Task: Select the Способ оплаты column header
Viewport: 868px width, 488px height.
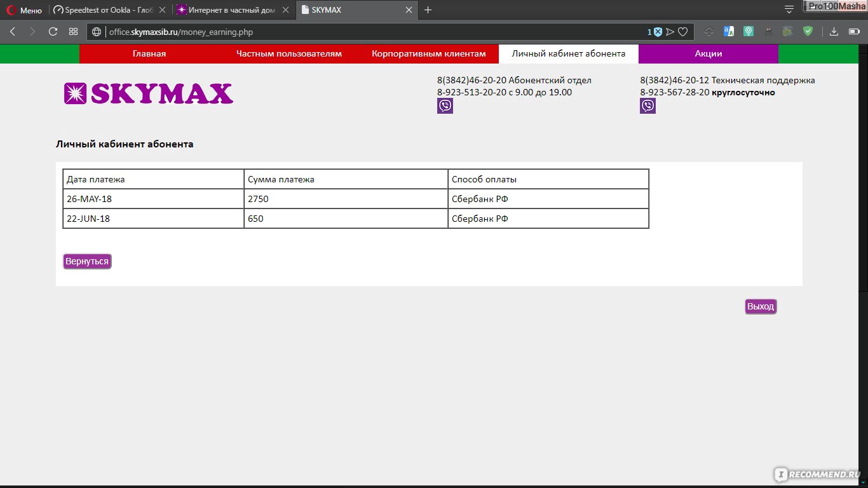Action: pyautogui.click(x=548, y=179)
